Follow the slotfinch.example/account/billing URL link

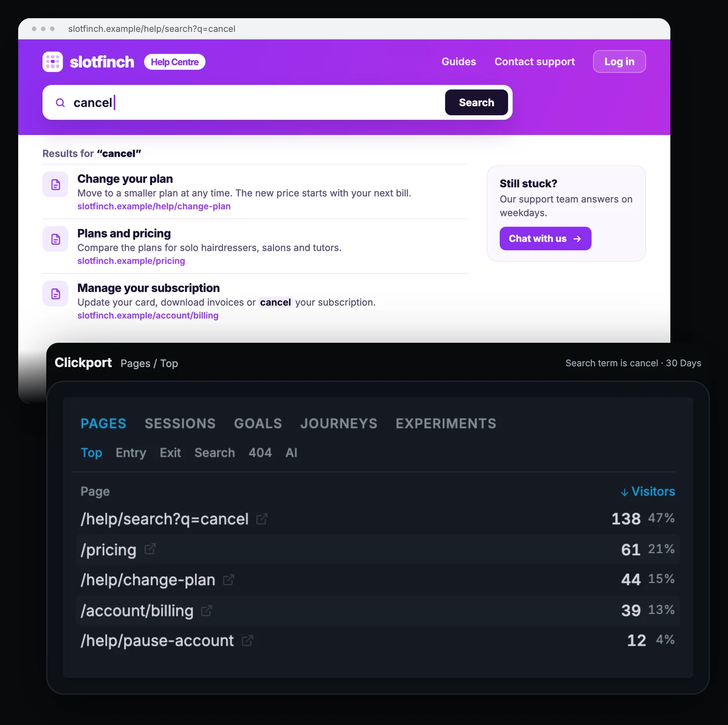(148, 315)
